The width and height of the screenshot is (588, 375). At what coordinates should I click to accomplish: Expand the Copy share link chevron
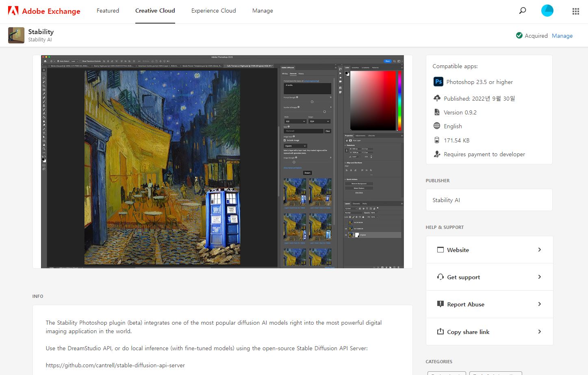[x=540, y=332]
